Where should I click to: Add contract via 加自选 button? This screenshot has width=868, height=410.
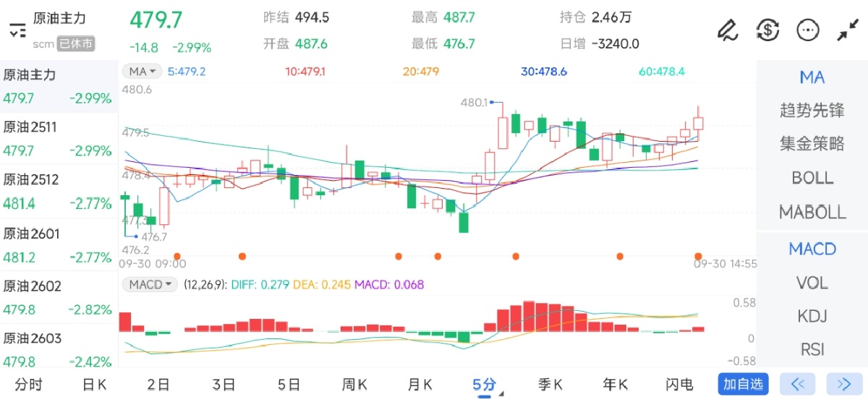coord(743,384)
